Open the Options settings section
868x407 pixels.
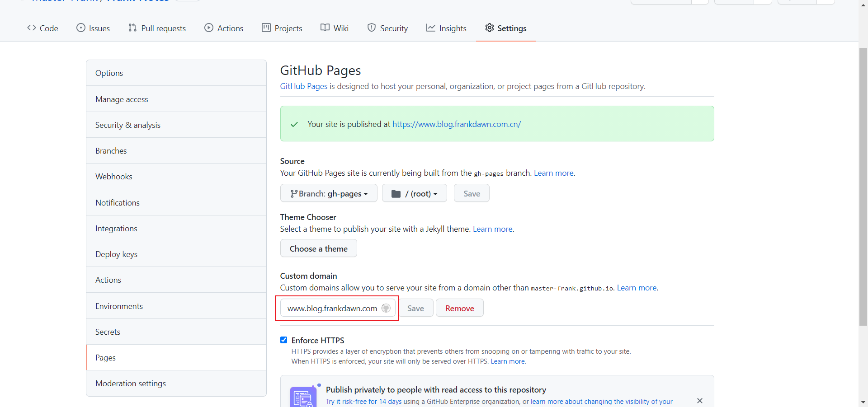pos(176,73)
